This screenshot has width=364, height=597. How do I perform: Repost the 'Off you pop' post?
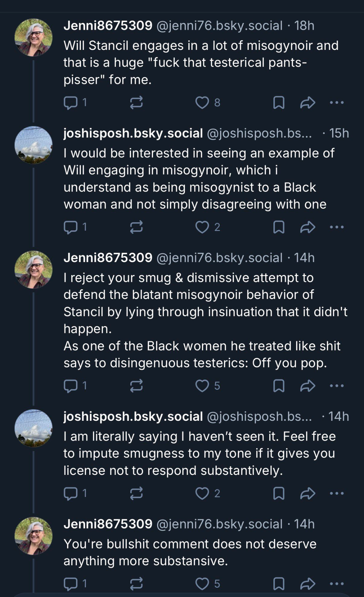pyautogui.click(x=136, y=386)
